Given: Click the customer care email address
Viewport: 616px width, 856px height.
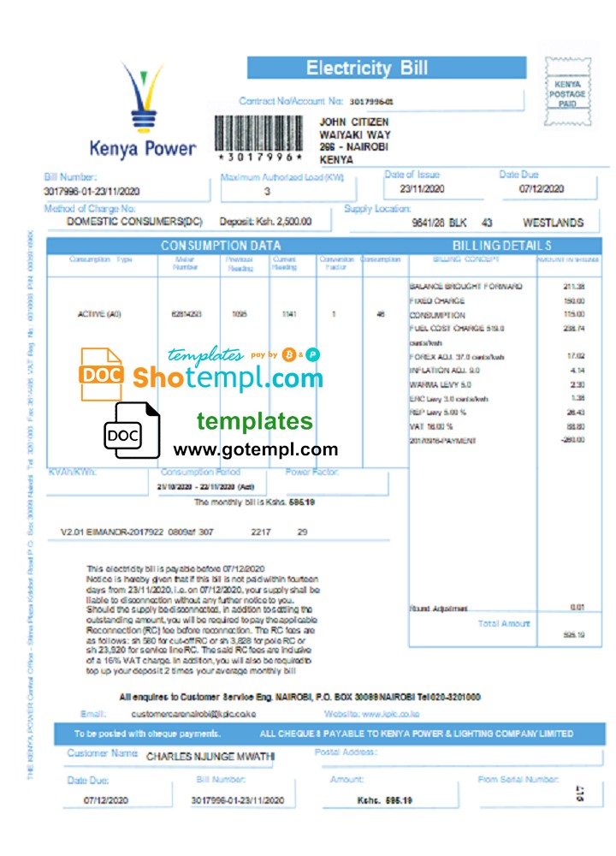Looking at the screenshot, I should pos(193,714).
